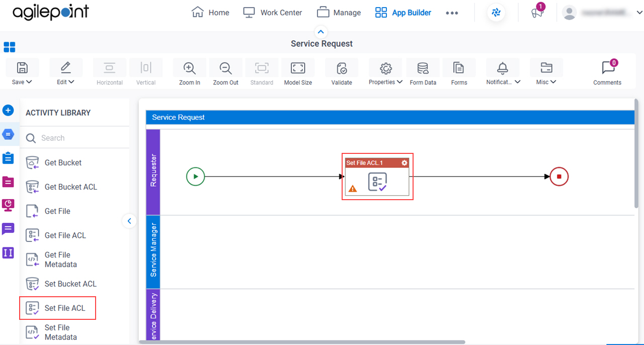Click the Edit pencil icon

pos(65,67)
